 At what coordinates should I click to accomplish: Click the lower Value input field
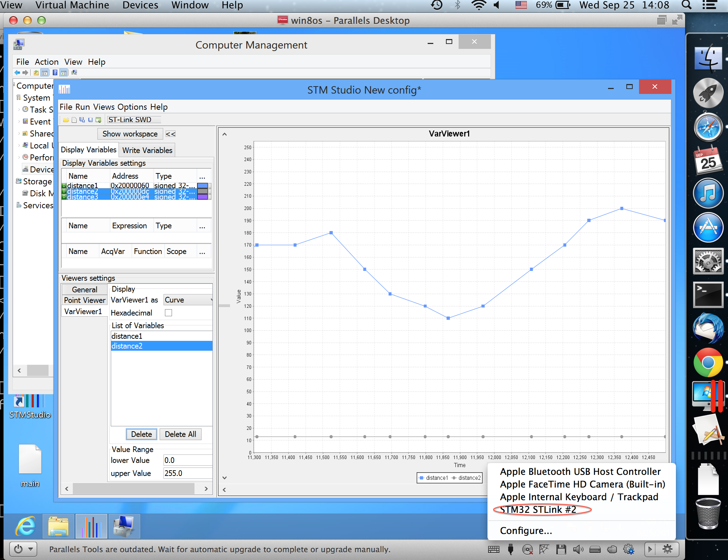coord(188,460)
